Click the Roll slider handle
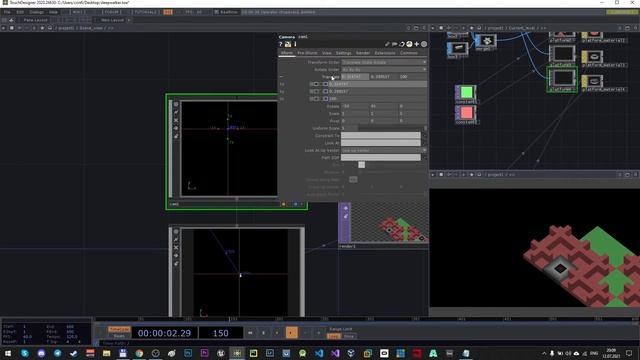The image size is (640, 360). [362, 165]
